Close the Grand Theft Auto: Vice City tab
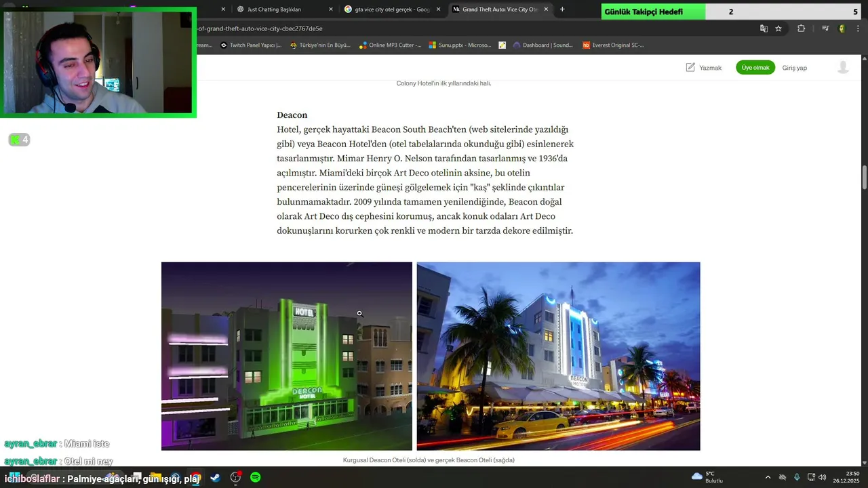 coord(545,9)
